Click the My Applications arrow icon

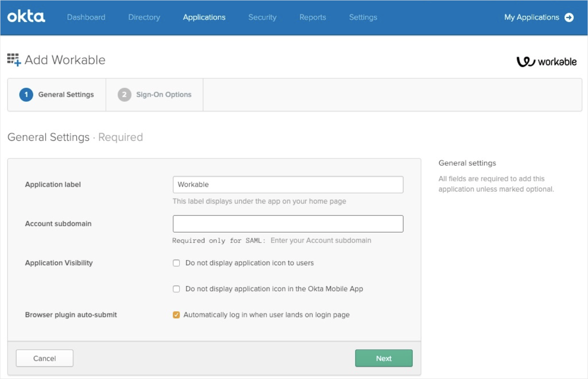[x=569, y=17]
